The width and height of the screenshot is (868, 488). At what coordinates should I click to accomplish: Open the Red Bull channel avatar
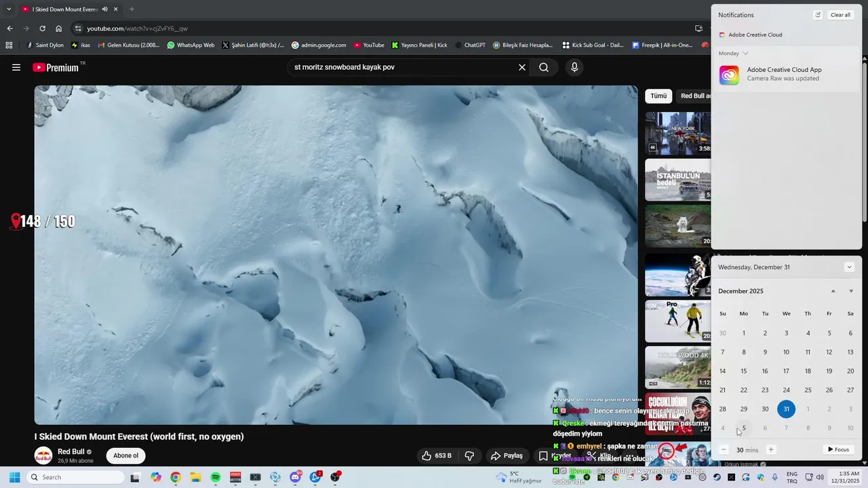[43, 455]
